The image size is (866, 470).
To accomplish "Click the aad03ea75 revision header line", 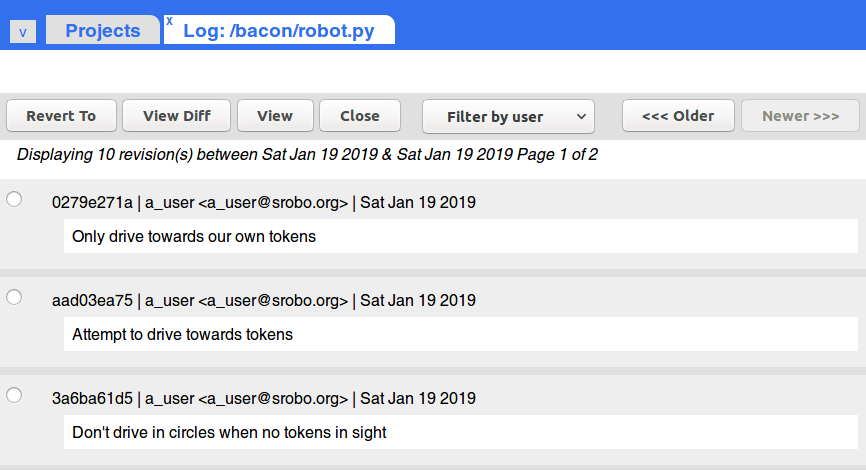I will click(263, 300).
